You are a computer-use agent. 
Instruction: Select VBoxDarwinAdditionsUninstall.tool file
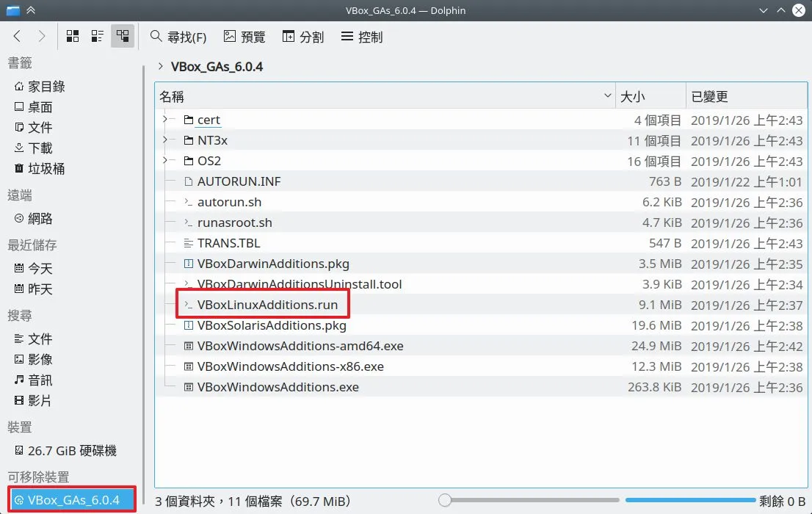pyautogui.click(x=300, y=284)
